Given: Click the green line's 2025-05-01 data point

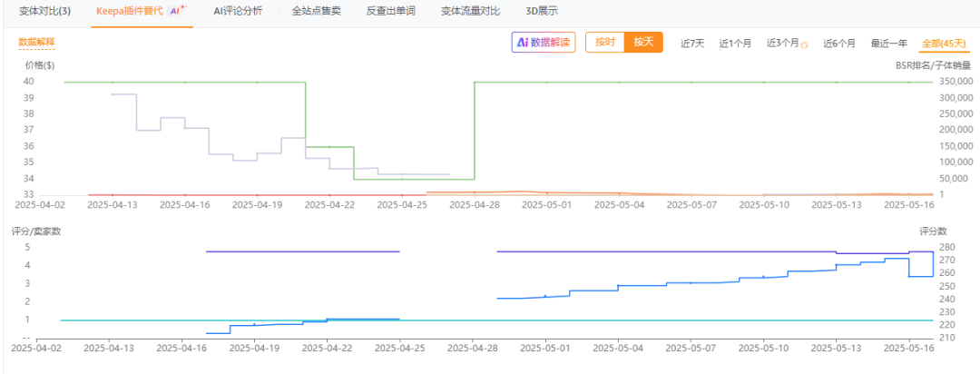Looking at the screenshot, I should coord(546,82).
